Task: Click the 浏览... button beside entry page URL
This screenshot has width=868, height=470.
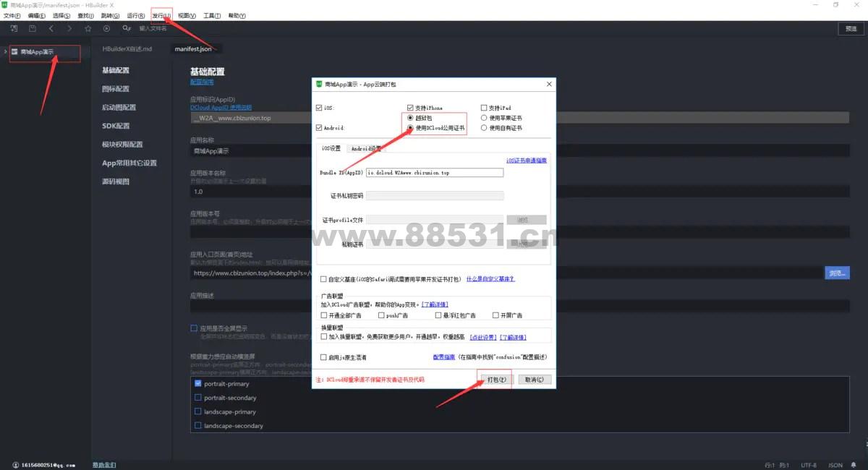Action: coord(837,273)
